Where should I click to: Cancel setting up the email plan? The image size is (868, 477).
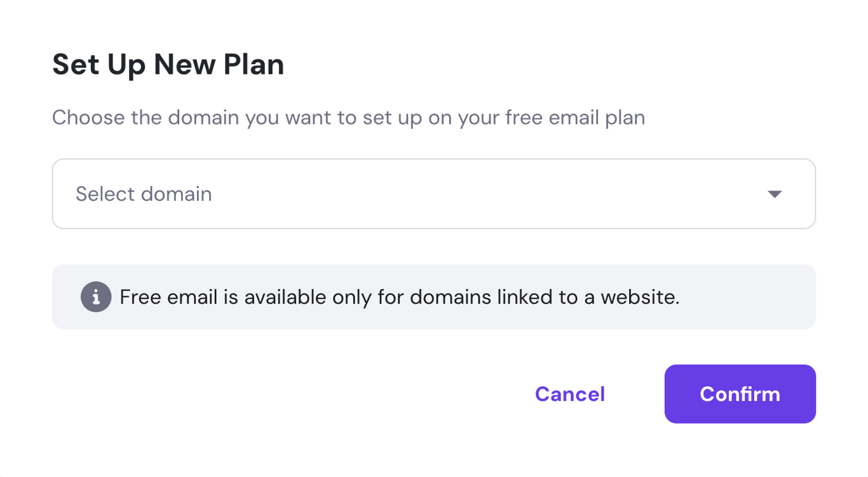[x=569, y=394]
